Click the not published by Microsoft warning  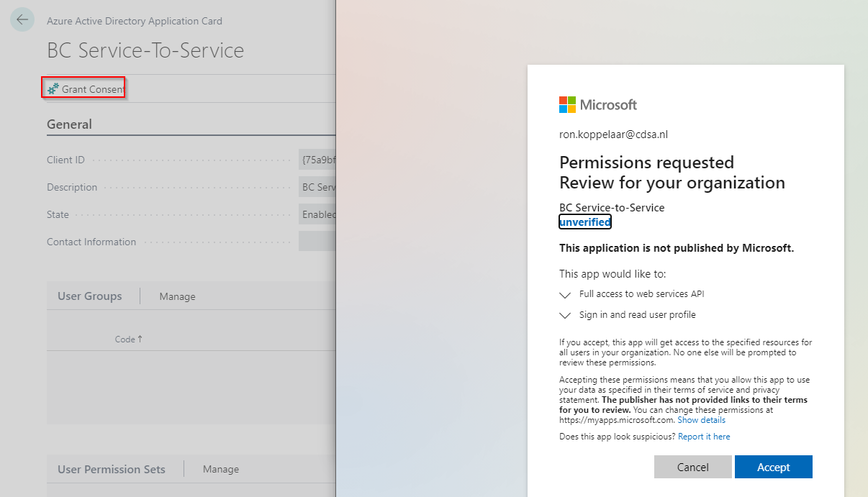[x=677, y=248]
